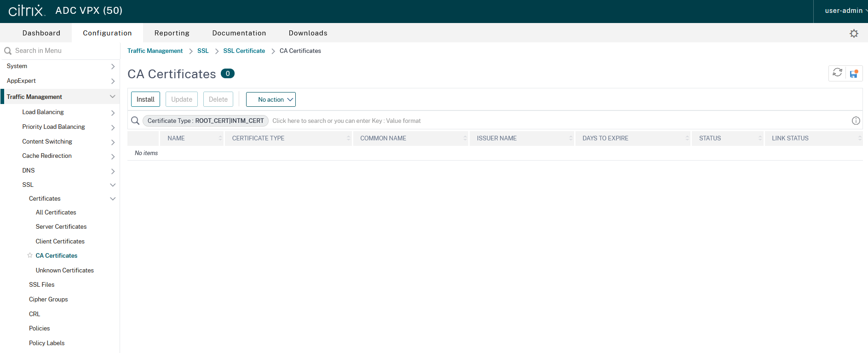868x353 pixels.
Task: Click the search magnifier in filter bar
Action: pos(135,121)
